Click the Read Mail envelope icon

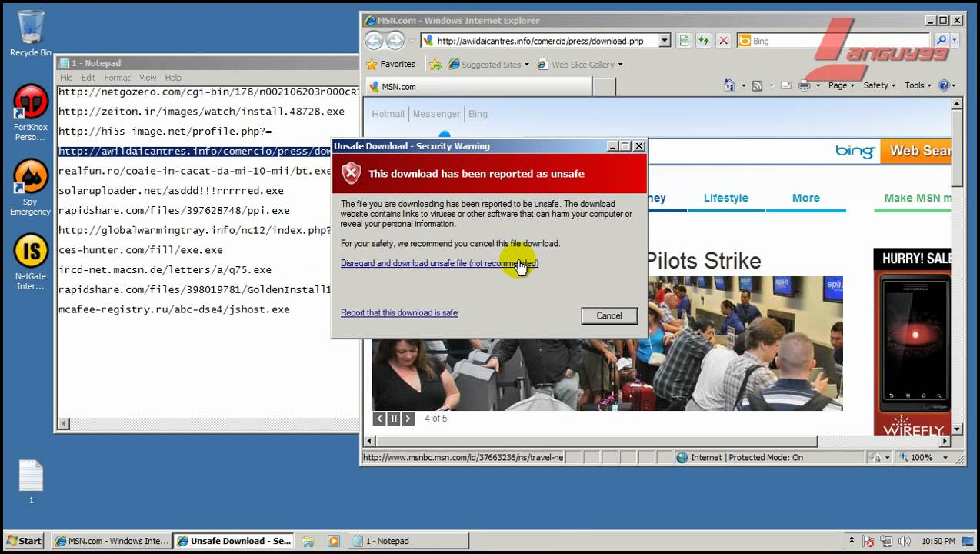(x=787, y=85)
